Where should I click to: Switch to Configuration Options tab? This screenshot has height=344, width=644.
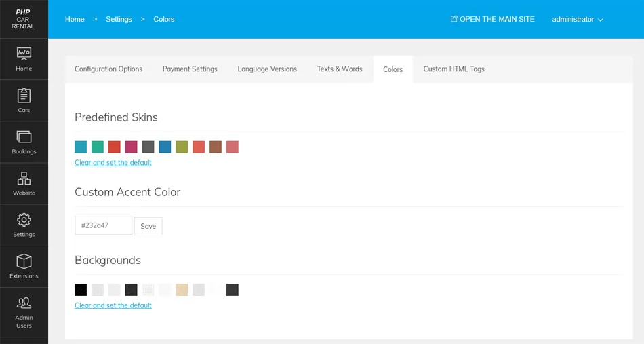tap(108, 69)
